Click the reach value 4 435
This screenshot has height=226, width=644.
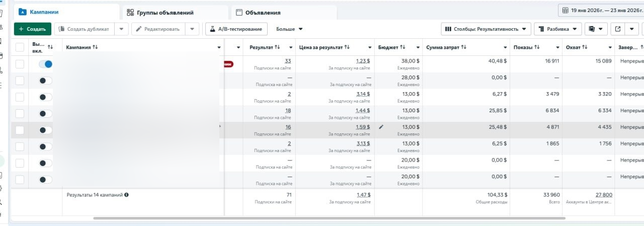point(604,127)
